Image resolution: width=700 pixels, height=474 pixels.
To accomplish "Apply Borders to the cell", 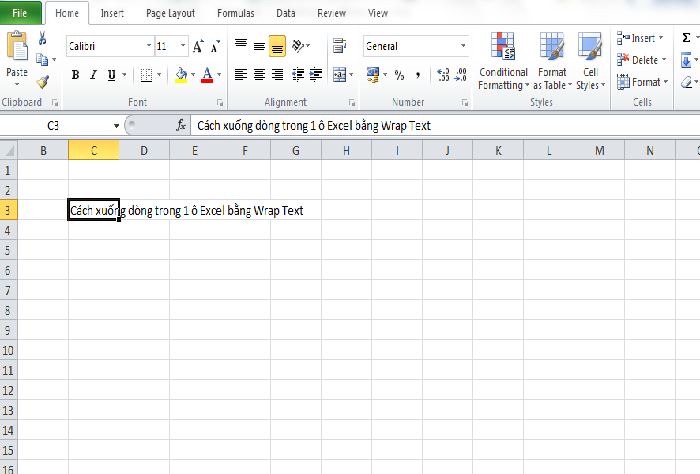I will tap(146, 75).
